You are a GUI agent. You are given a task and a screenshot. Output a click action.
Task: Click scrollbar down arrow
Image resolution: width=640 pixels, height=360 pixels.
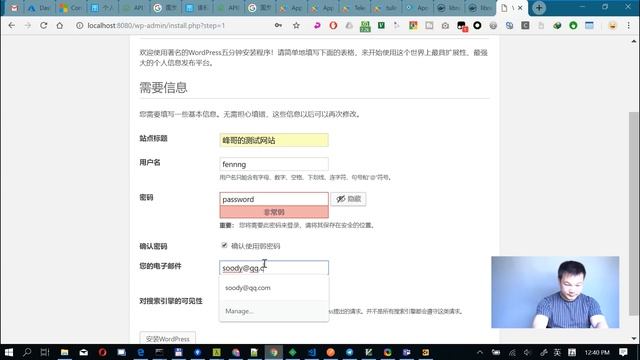coord(633,338)
